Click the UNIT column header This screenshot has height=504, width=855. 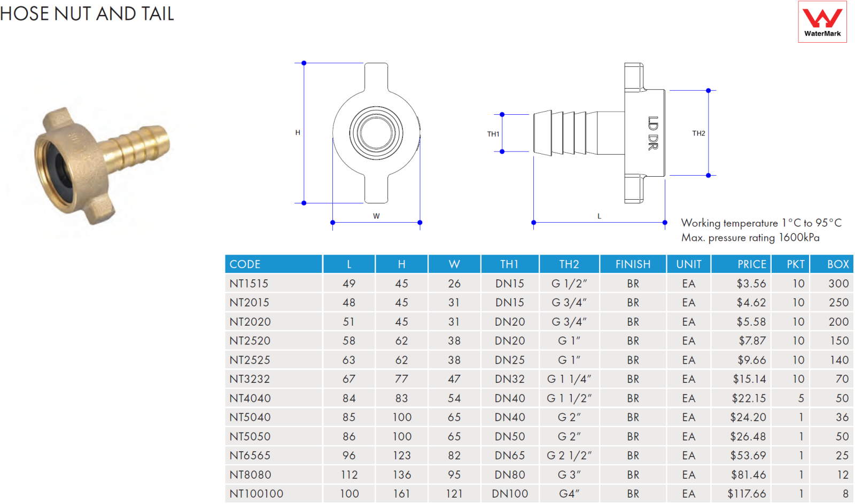pyautogui.click(x=689, y=264)
